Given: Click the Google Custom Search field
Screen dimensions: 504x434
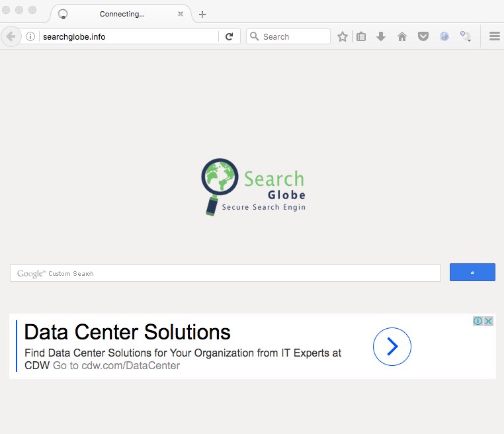Looking at the screenshot, I should click(225, 273).
